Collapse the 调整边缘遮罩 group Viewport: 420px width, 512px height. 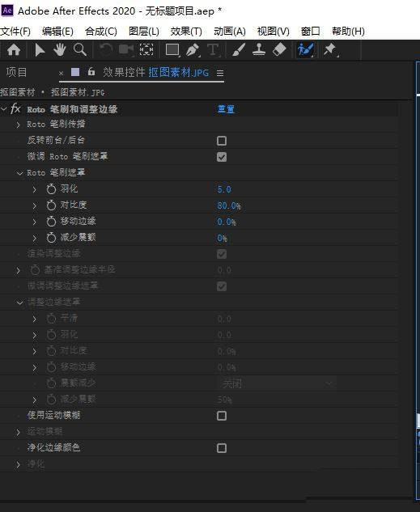(19, 303)
